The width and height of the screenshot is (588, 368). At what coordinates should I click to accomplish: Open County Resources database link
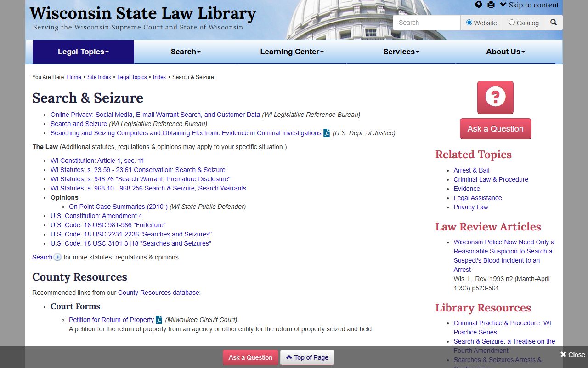158,293
